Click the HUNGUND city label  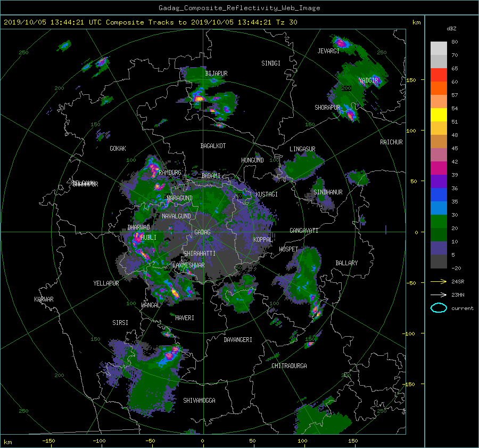[252, 160]
